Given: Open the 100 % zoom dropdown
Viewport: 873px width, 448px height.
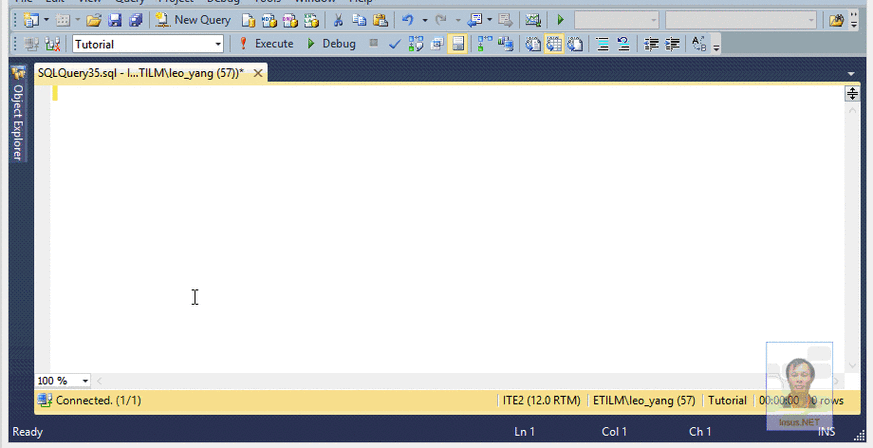Looking at the screenshot, I should (85, 381).
